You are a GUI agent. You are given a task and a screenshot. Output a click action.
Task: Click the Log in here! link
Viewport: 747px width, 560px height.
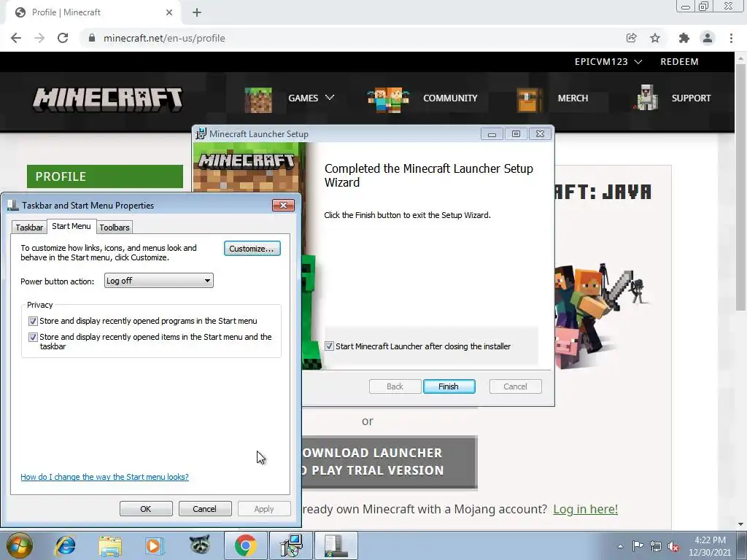(x=586, y=509)
